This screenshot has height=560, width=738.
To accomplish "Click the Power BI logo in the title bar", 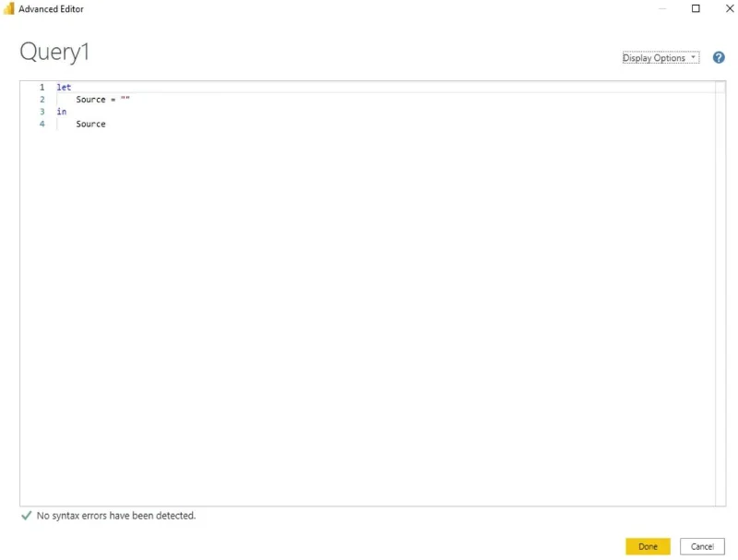I will [8, 8].
